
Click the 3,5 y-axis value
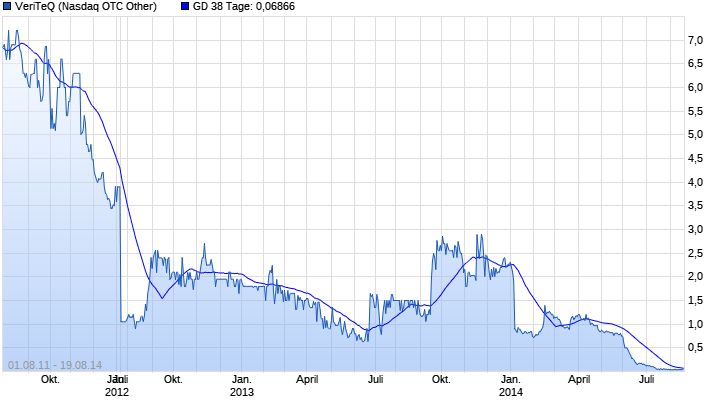click(695, 206)
